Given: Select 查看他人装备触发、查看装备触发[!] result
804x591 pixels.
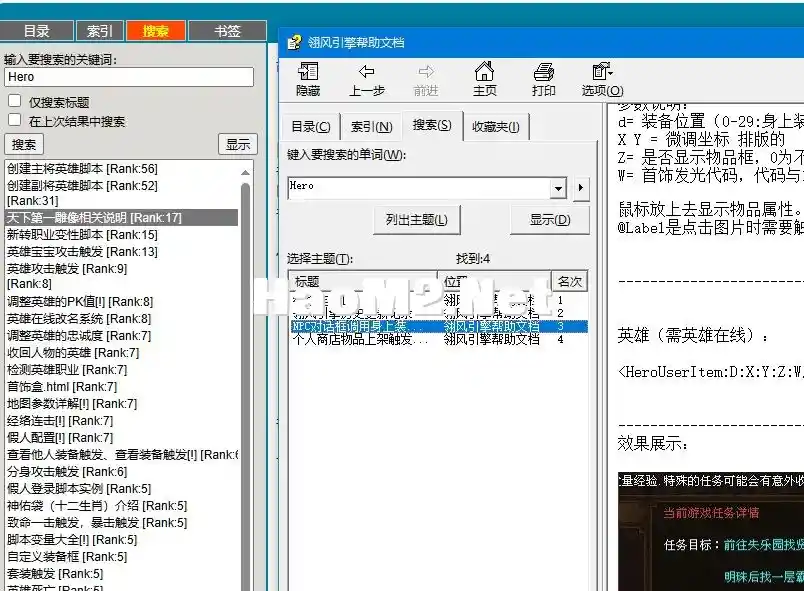Looking at the screenshot, I should (x=123, y=455).
